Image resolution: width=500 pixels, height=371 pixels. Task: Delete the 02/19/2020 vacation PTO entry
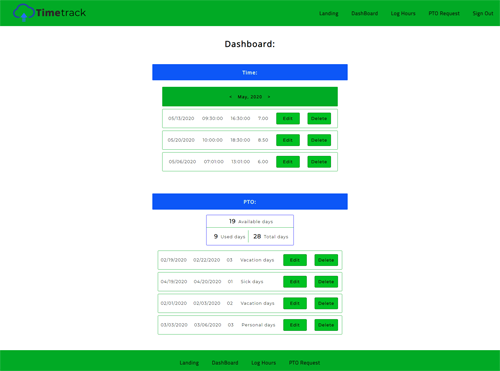326,260
